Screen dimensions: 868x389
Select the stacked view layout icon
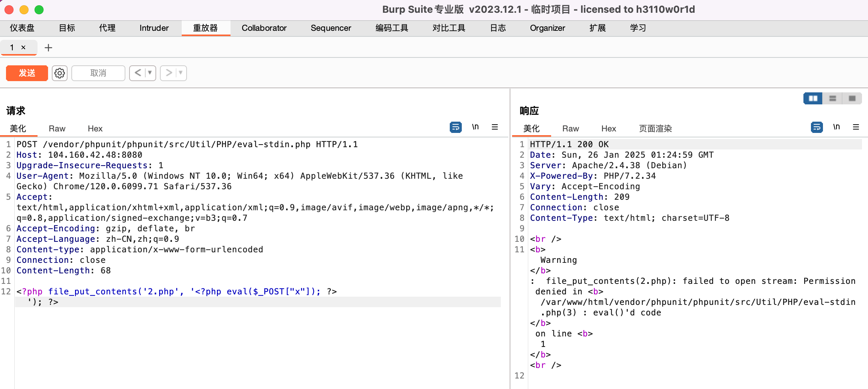pyautogui.click(x=833, y=98)
